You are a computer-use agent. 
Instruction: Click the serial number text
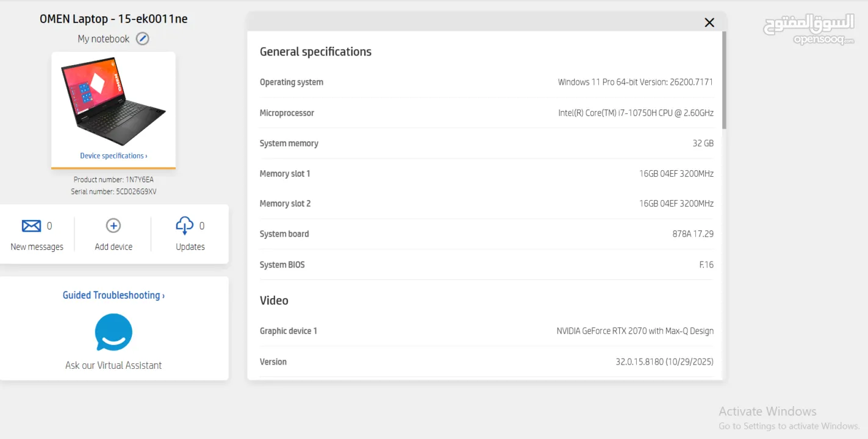click(x=113, y=191)
